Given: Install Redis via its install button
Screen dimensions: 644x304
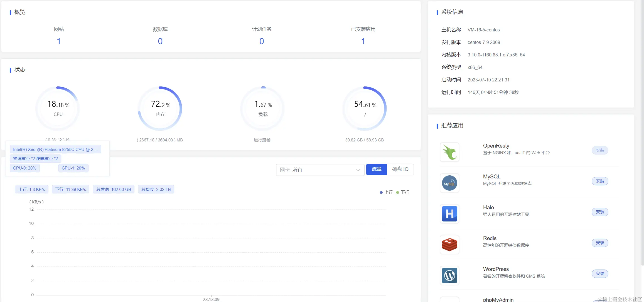Looking at the screenshot, I should coord(600,243).
